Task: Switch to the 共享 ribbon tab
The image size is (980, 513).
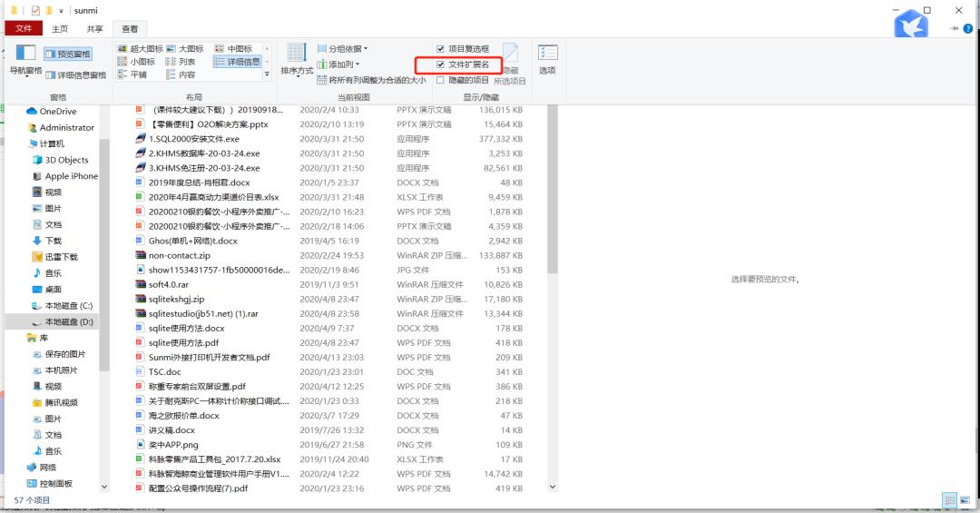Action: click(95, 29)
